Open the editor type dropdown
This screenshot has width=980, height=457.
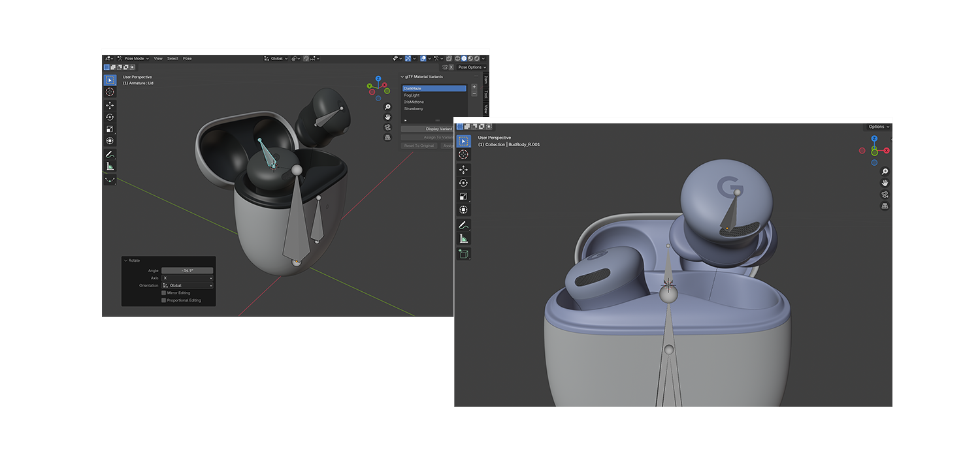tap(108, 58)
